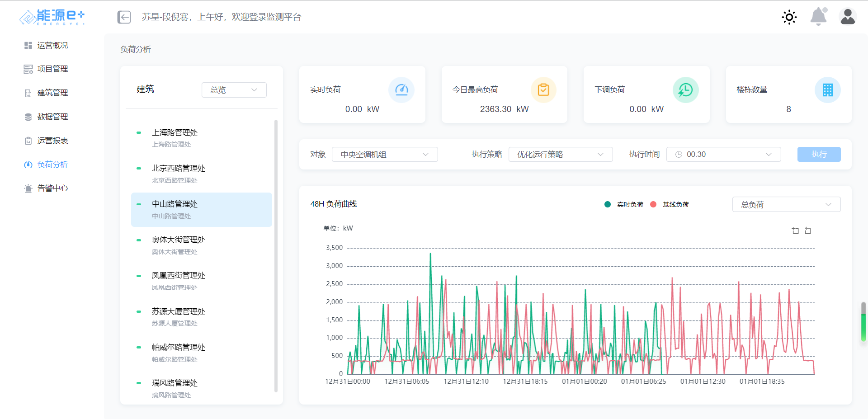Click the chart zoom-select icon
The height and width of the screenshot is (419, 868).
click(x=795, y=231)
